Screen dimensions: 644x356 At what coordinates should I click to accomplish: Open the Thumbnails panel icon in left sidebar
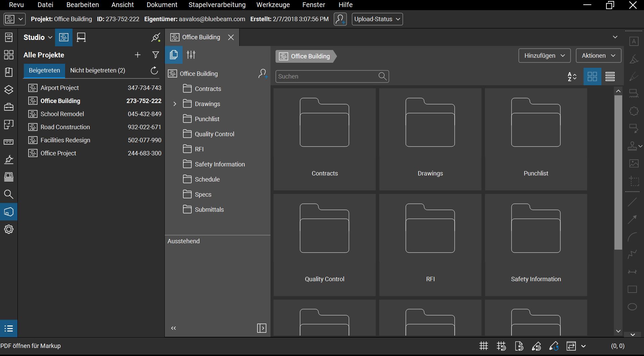point(9,55)
